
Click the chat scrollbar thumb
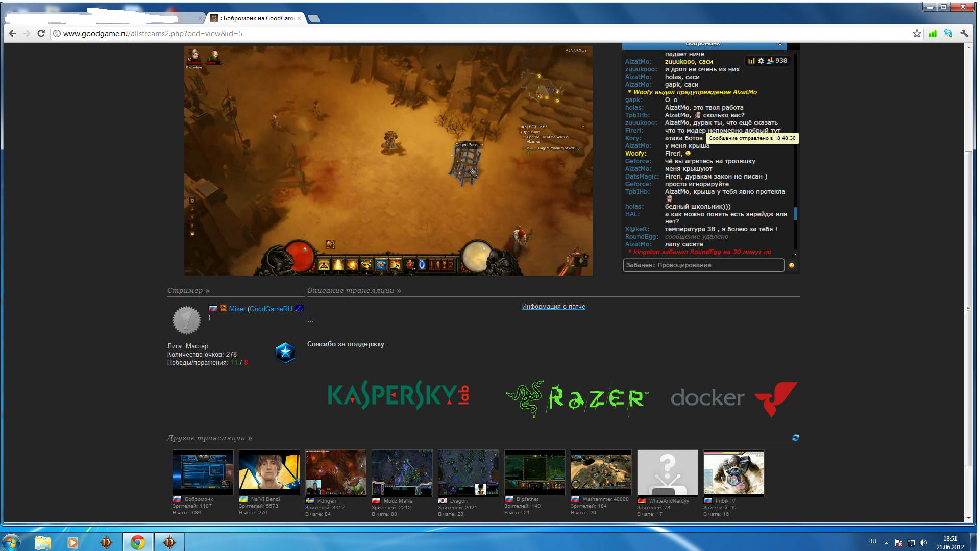[x=795, y=214]
